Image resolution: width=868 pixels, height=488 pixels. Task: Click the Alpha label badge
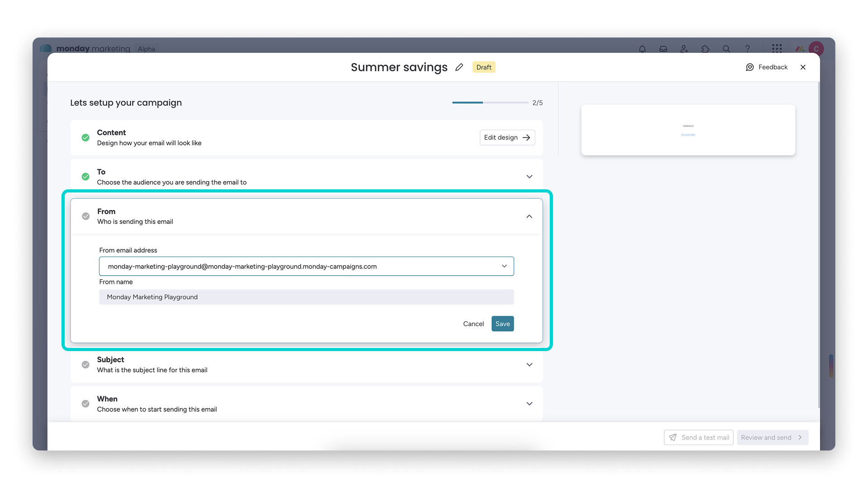[x=146, y=49]
